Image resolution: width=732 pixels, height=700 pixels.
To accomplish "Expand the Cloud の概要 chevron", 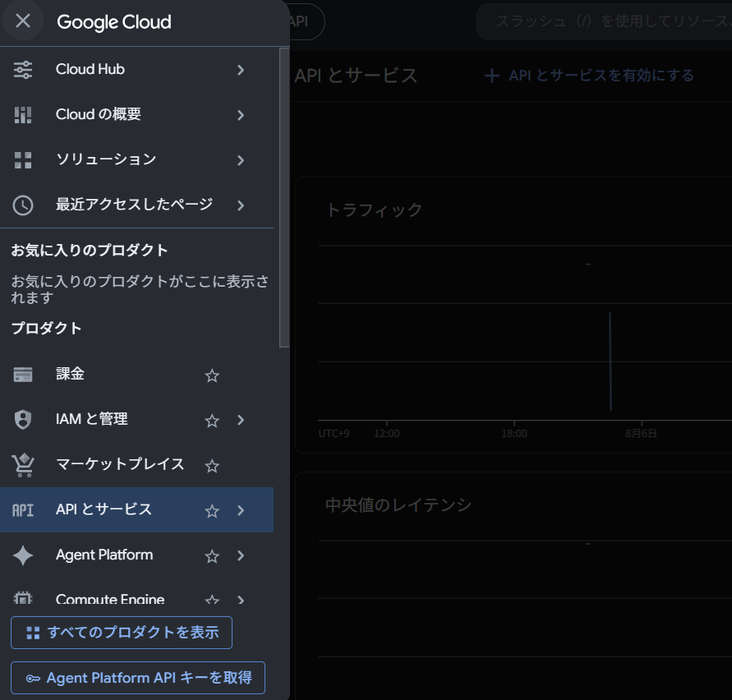I will (241, 115).
